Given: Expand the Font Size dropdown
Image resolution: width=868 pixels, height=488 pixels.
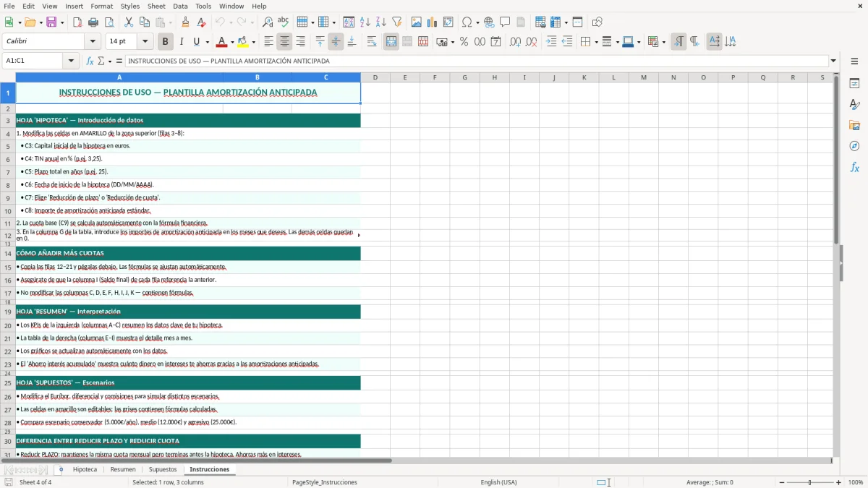Looking at the screenshot, I should (x=145, y=42).
